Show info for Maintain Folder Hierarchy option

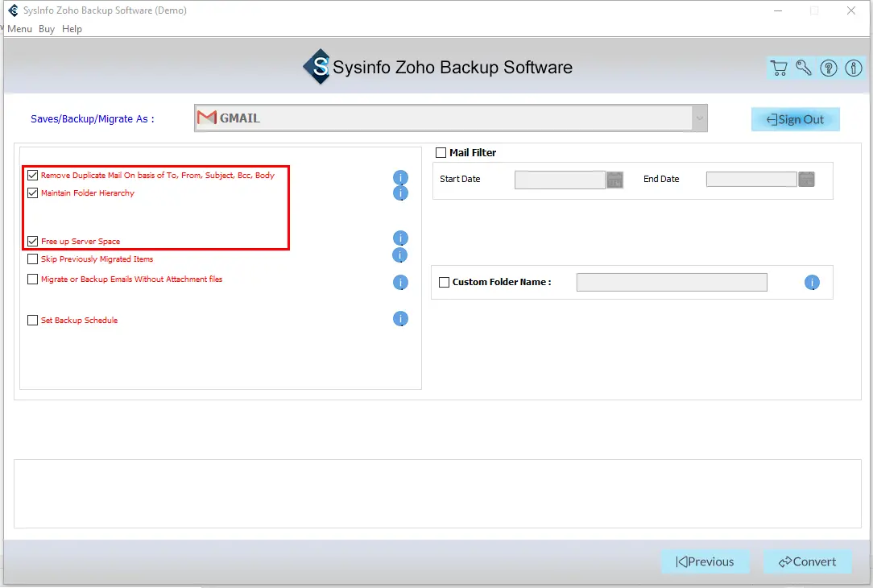400,193
